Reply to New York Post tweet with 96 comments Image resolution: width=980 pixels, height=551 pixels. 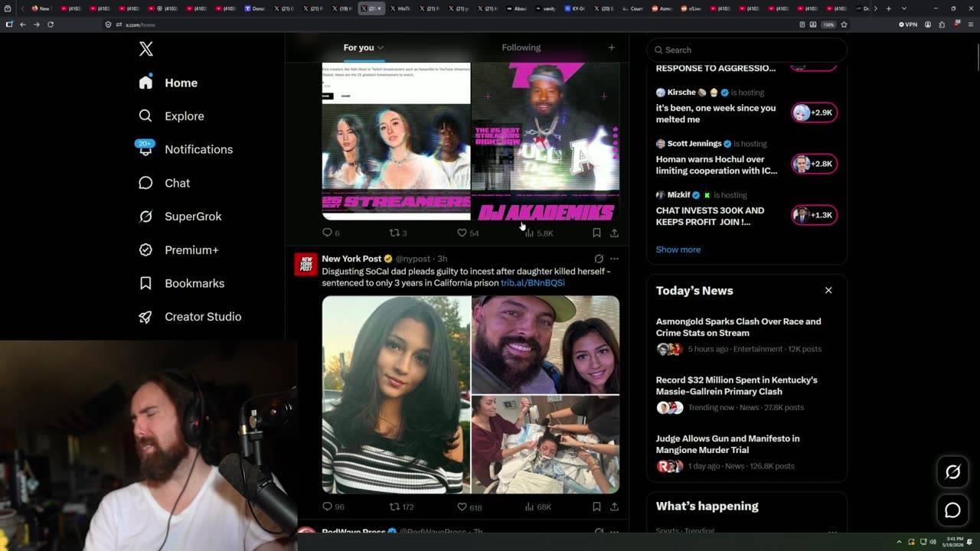[x=333, y=507]
